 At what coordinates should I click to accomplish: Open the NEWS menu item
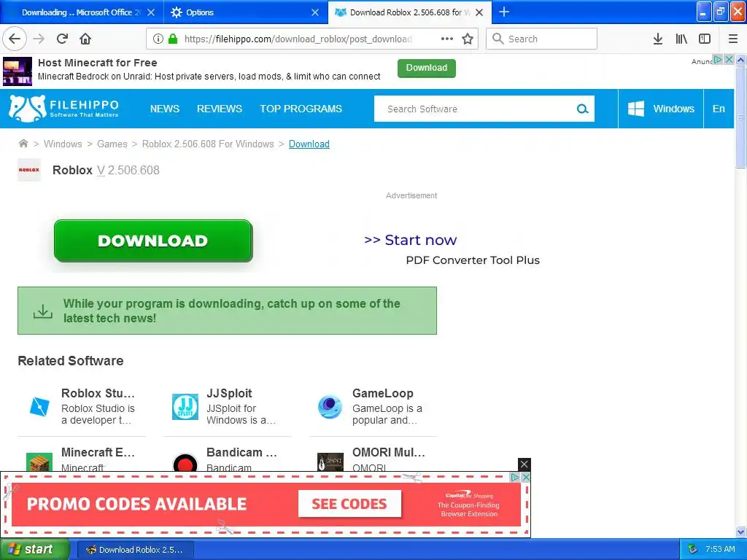(165, 109)
